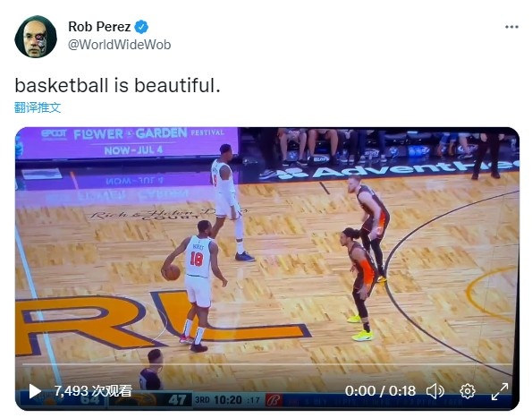Open Rob Perez's profile picture
This screenshot has width=532, height=418.
coord(36,37)
